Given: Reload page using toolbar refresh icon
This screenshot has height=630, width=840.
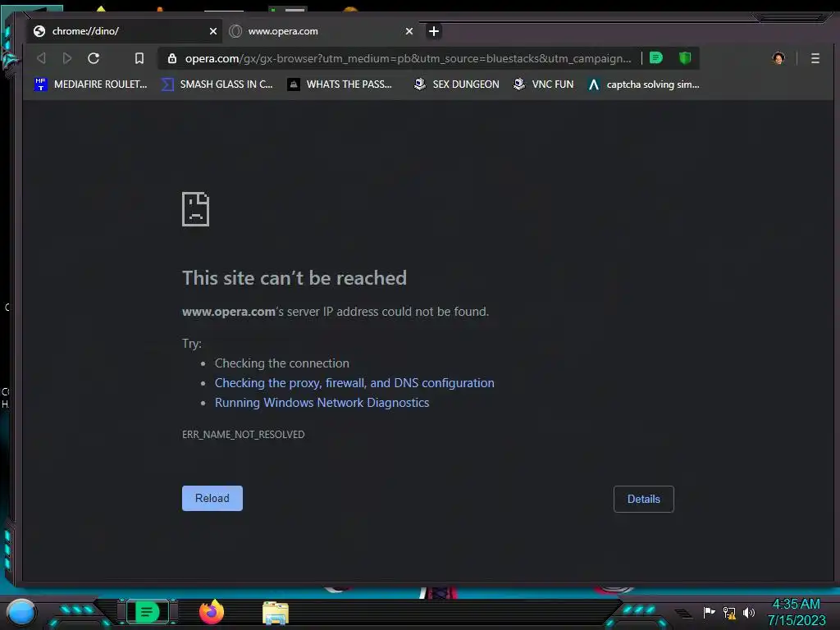Looking at the screenshot, I should click(x=94, y=58).
